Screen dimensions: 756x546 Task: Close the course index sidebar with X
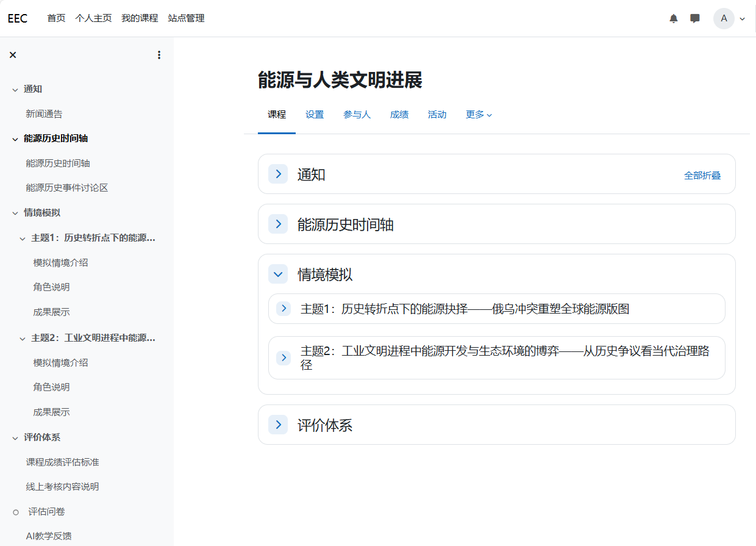pyautogui.click(x=13, y=55)
